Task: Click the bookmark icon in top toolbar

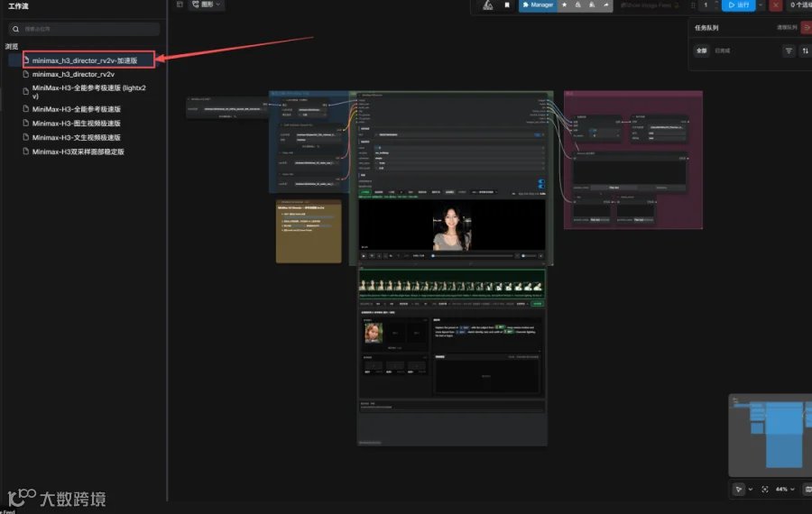Action: click(x=507, y=5)
